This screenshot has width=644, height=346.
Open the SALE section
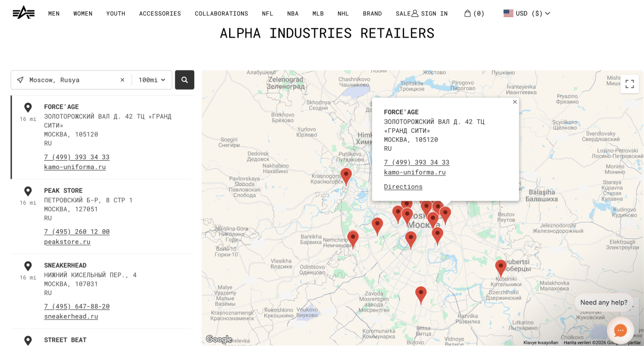click(x=403, y=13)
